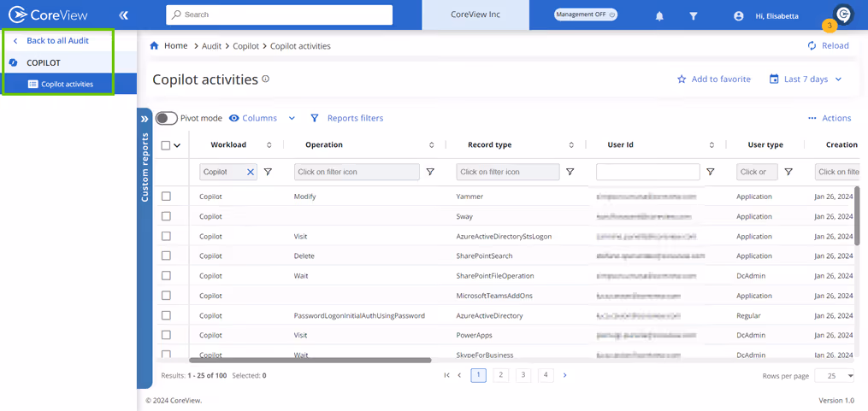Click the Home breadcrumb text
868x411 pixels.
tap(176, 46)
